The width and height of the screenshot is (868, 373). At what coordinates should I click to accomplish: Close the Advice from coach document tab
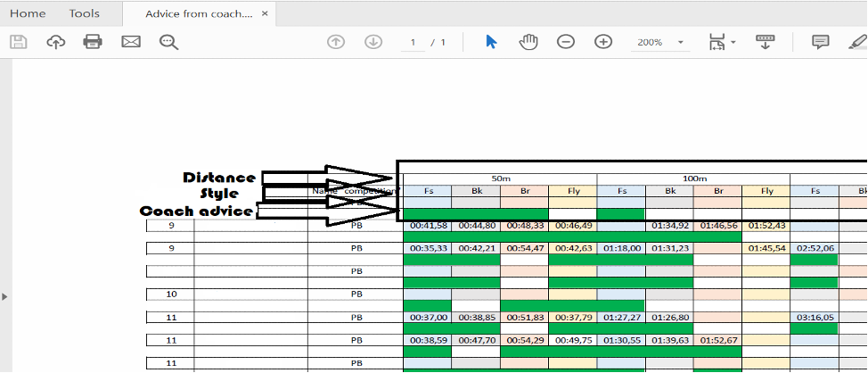pos(265,13)
